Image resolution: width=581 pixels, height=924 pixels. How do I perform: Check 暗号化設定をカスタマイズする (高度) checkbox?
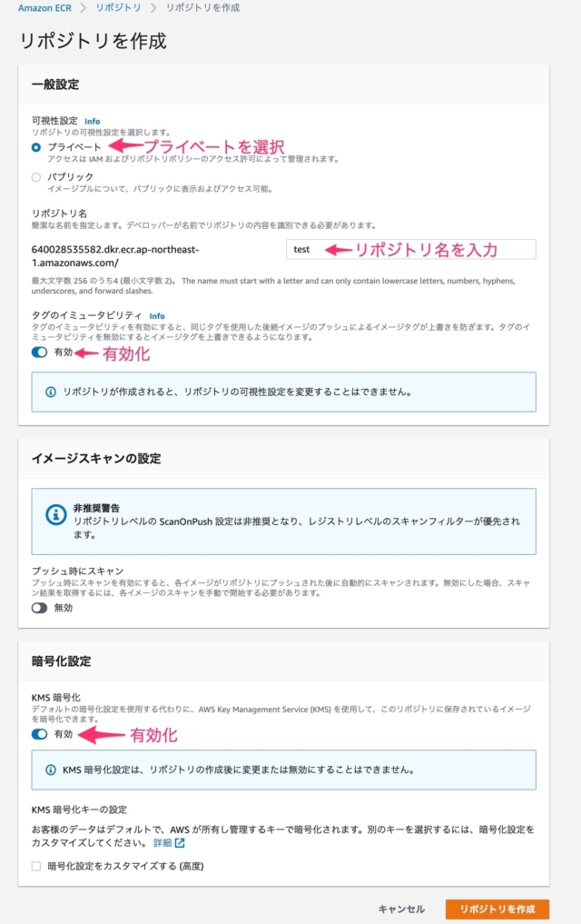point(36,866)
